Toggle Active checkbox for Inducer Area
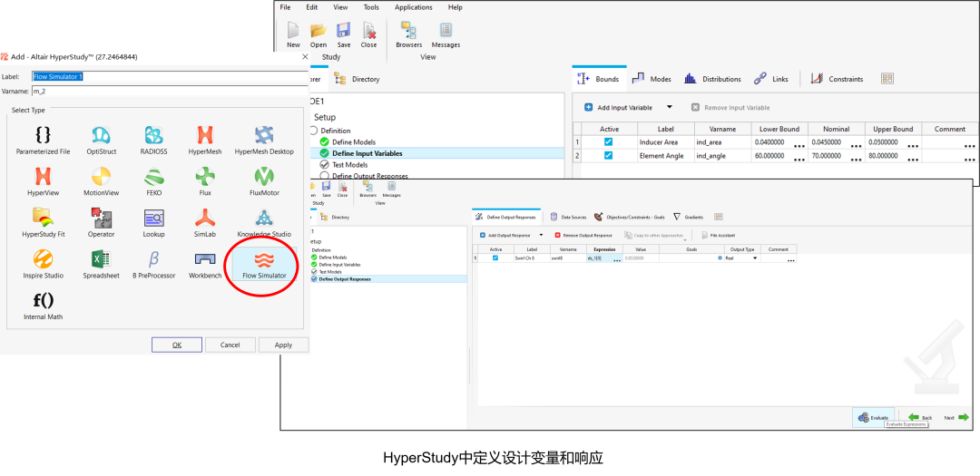This screenshot has height=476, width=980. pyautogui.click(x=608, y=142)
